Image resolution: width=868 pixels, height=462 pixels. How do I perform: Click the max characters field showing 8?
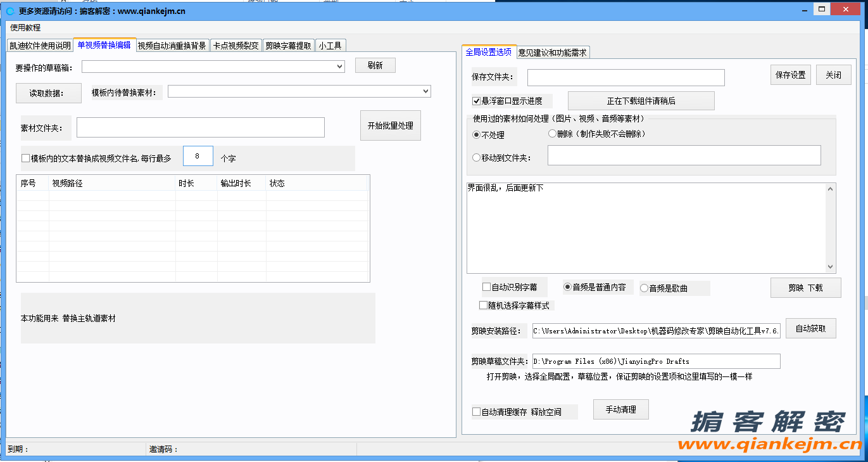tap(198, 156)
